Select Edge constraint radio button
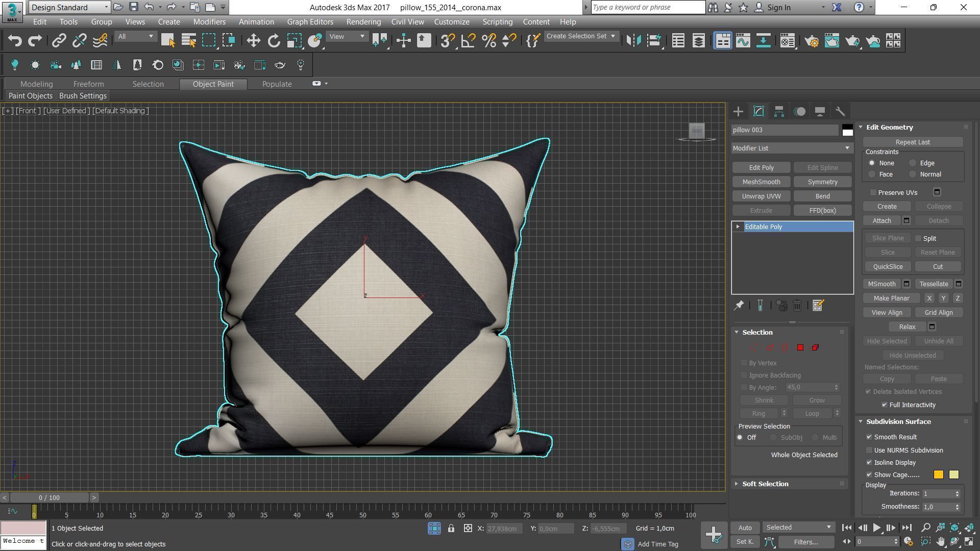Viewport: 980px width, 551px height. [913, 163]
